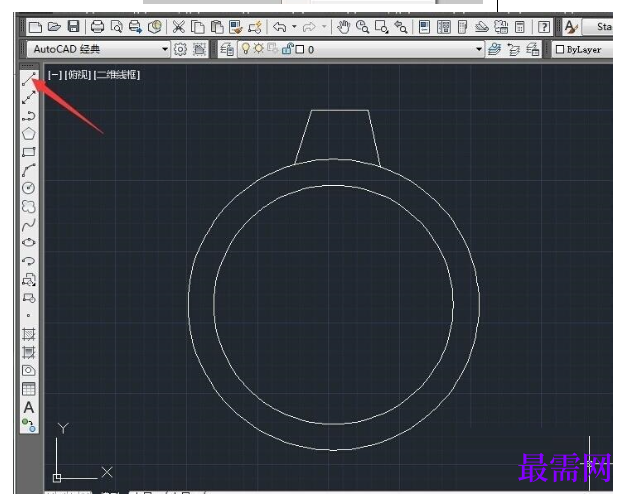Open Workspace Settings gear icon
The width and height of the screenshot is (630, 499).
coord(180,49)
